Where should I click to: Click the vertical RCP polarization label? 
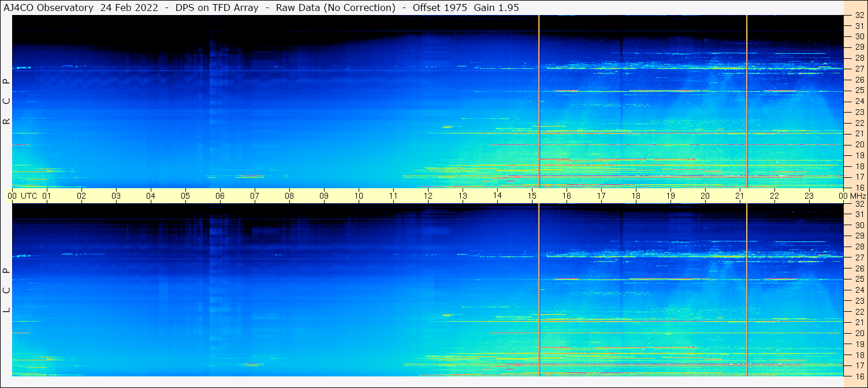(6, 101)
